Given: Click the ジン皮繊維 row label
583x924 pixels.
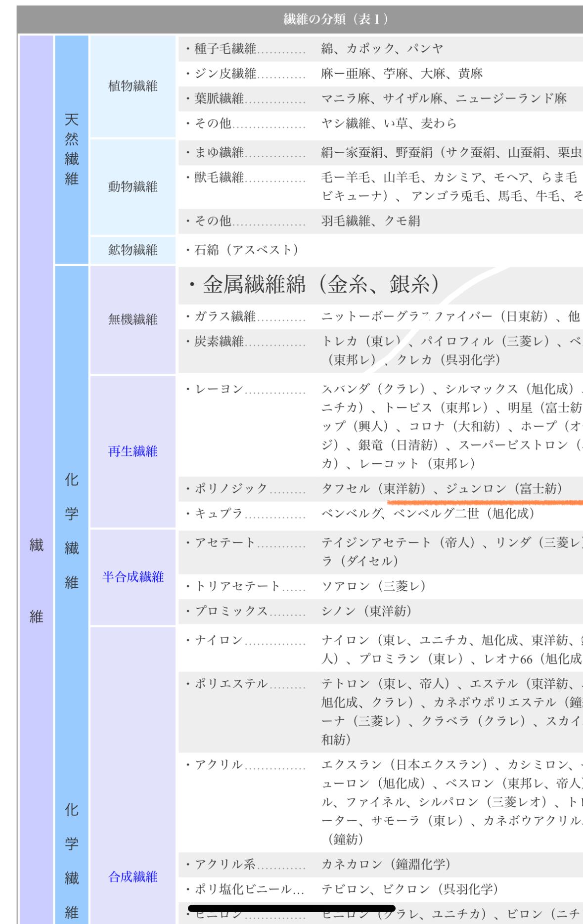Looking at the screenshot, I should coord(225,74).
